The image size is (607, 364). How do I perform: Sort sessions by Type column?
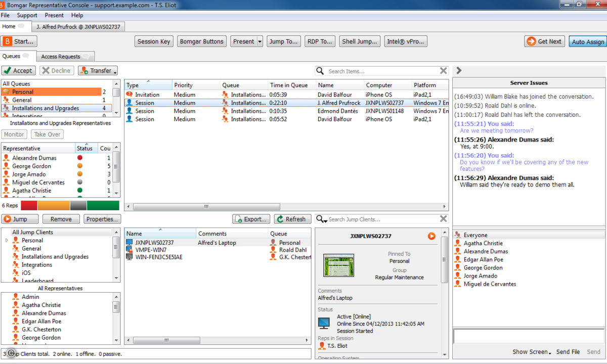[x=148, y=85]
